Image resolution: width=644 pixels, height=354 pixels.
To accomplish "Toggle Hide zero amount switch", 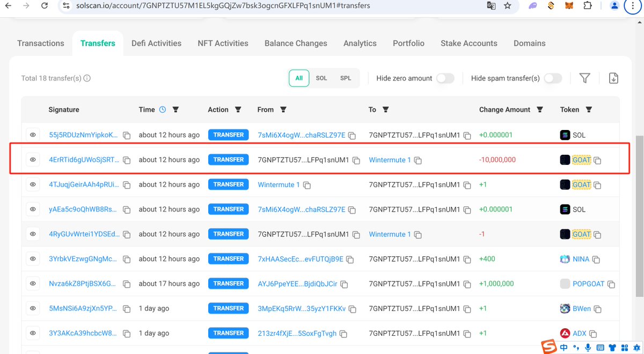I will point(445,78).
